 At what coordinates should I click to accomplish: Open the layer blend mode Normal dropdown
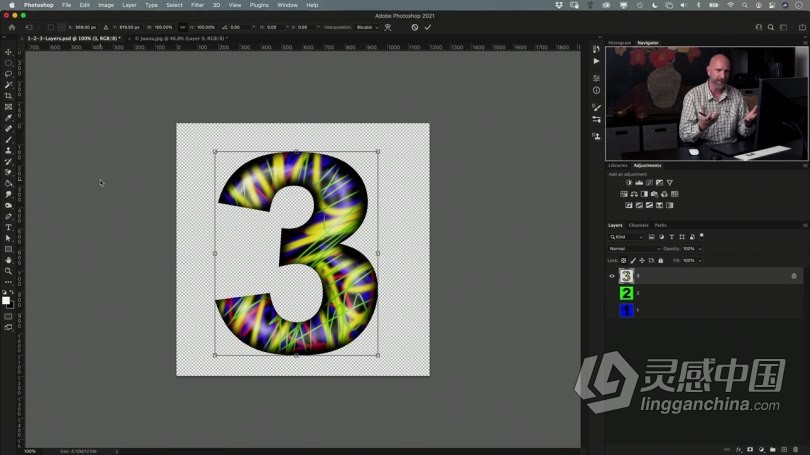(632, 248)
